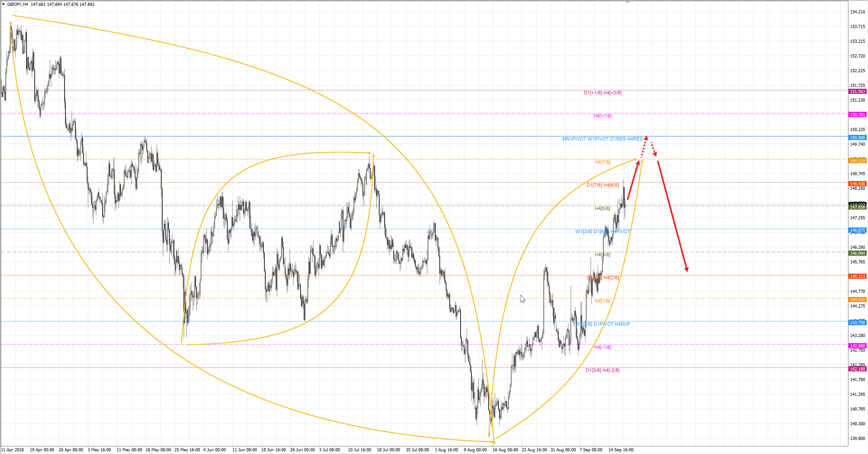Select the D1[+1/8] H4[+2/8] level label

click(602, 93)
